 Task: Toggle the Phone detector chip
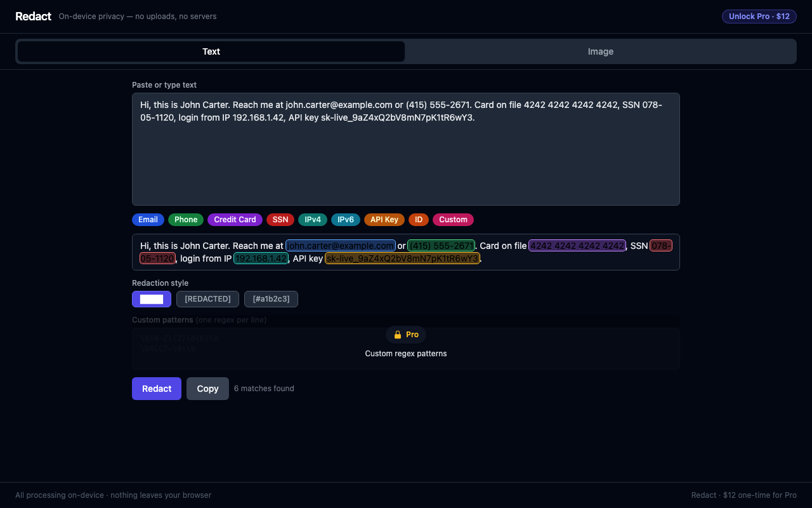[x=186, y=220]
